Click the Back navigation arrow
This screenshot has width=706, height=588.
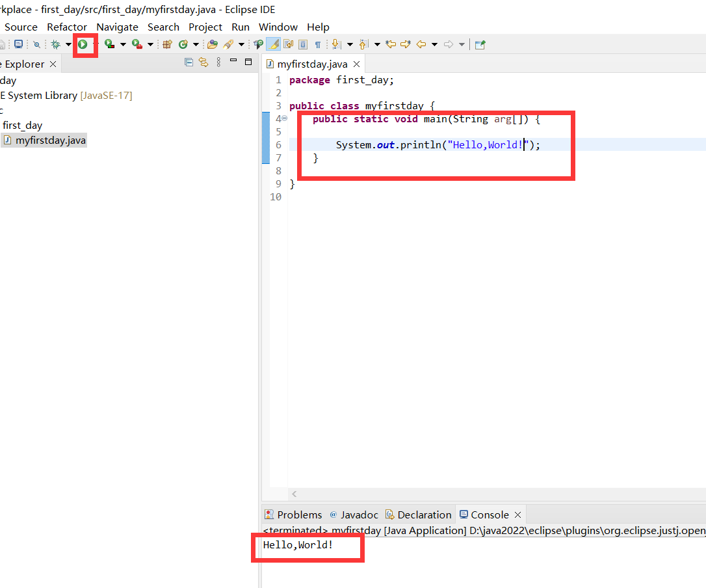[421, 44]
